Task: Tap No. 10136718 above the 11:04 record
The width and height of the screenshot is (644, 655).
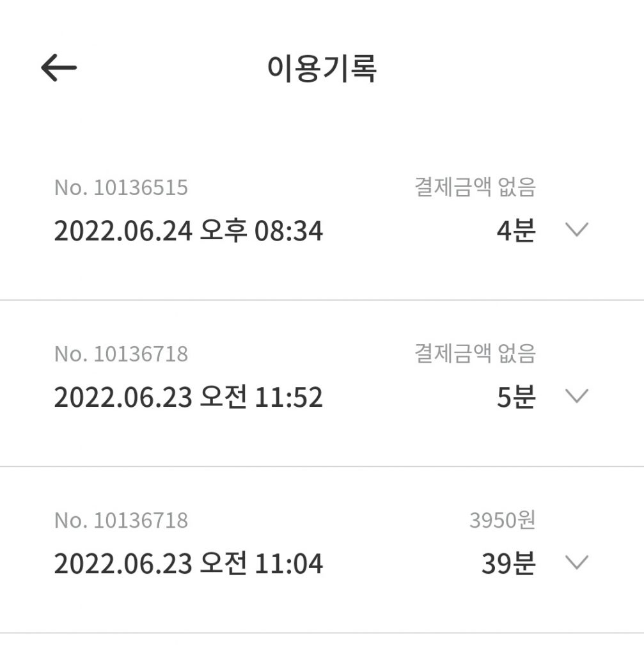Action: click(121, 521)
